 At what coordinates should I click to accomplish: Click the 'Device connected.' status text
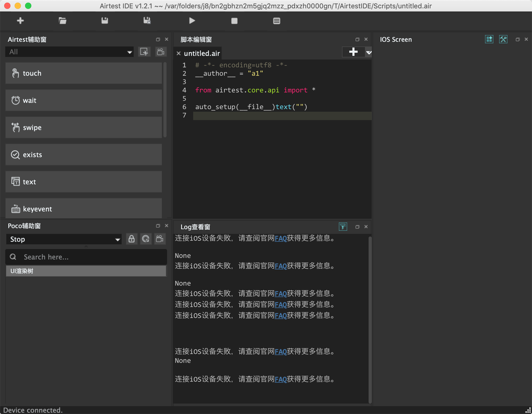click(33, 410)
